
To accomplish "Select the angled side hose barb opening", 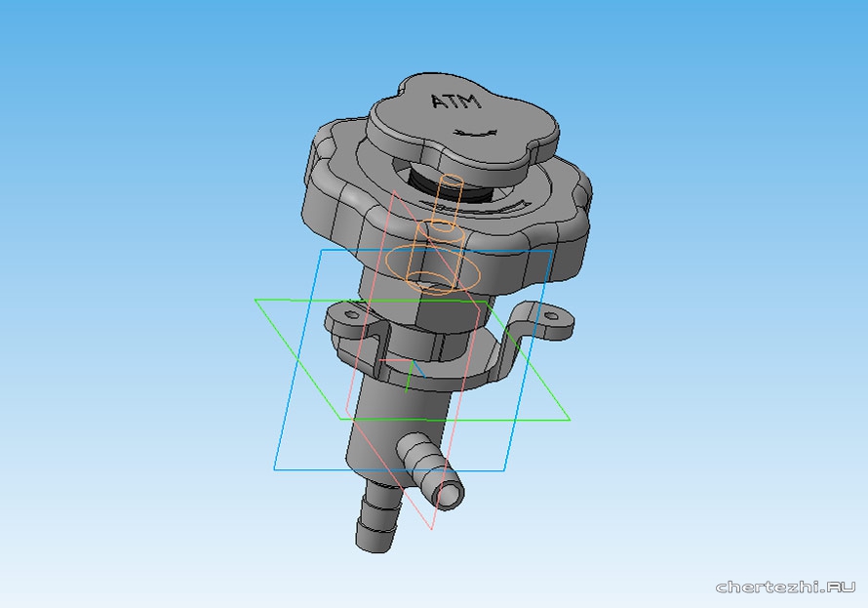I will click(x=449, y=495).
